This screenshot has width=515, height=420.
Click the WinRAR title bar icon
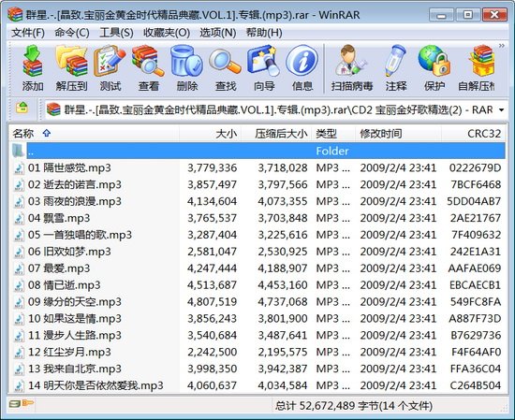[15, 15]
